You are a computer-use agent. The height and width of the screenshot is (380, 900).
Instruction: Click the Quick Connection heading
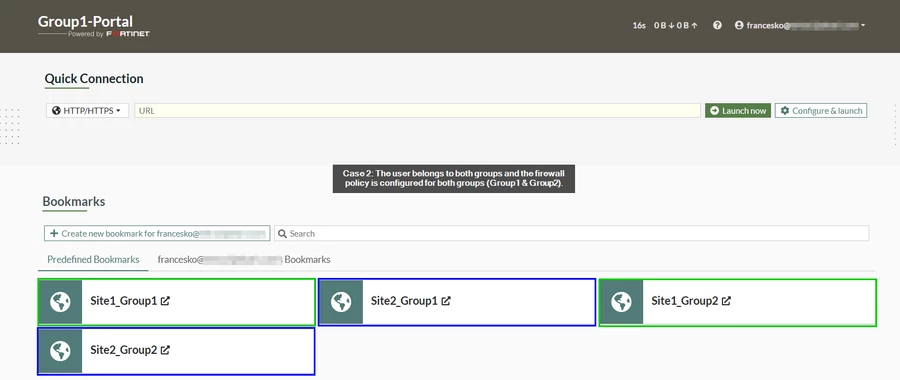pos(94,79)
